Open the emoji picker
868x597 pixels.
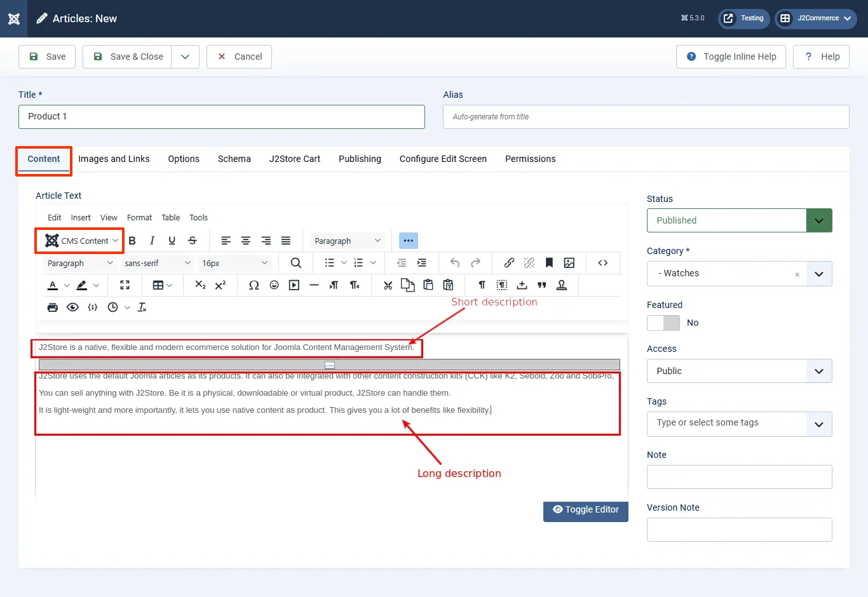(274, 285)
